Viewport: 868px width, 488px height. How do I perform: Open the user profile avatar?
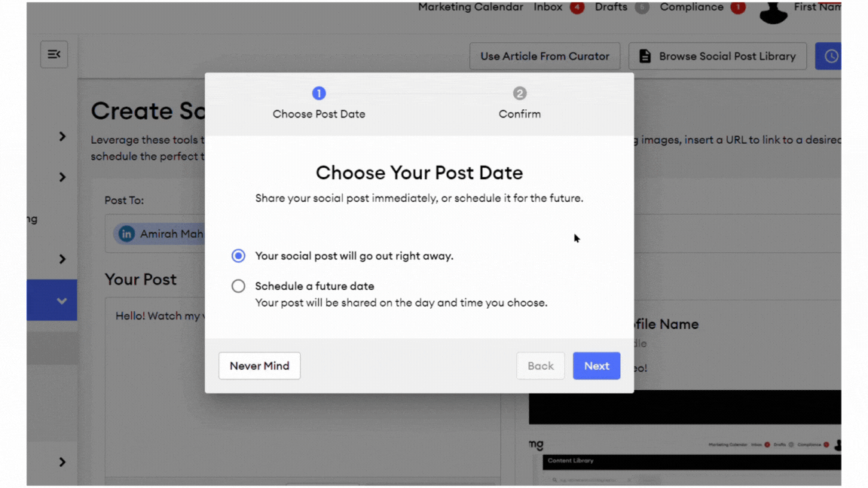tap(772, 11)
